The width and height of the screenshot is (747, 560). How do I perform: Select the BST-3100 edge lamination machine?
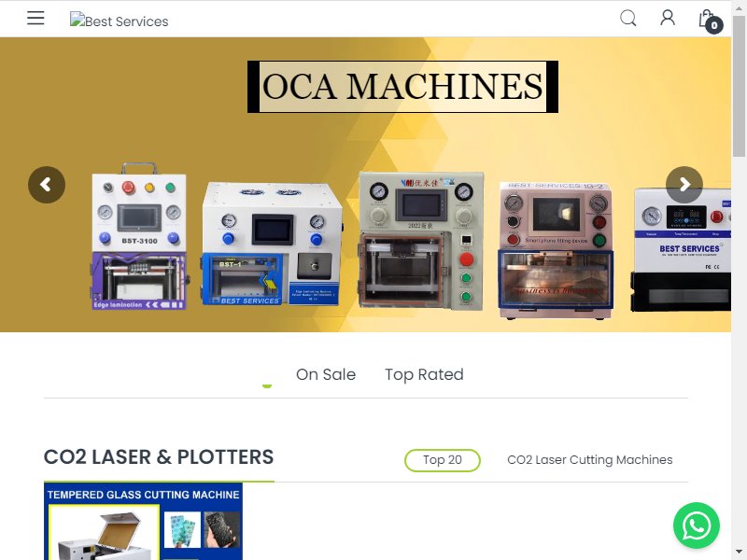(139, 237)
